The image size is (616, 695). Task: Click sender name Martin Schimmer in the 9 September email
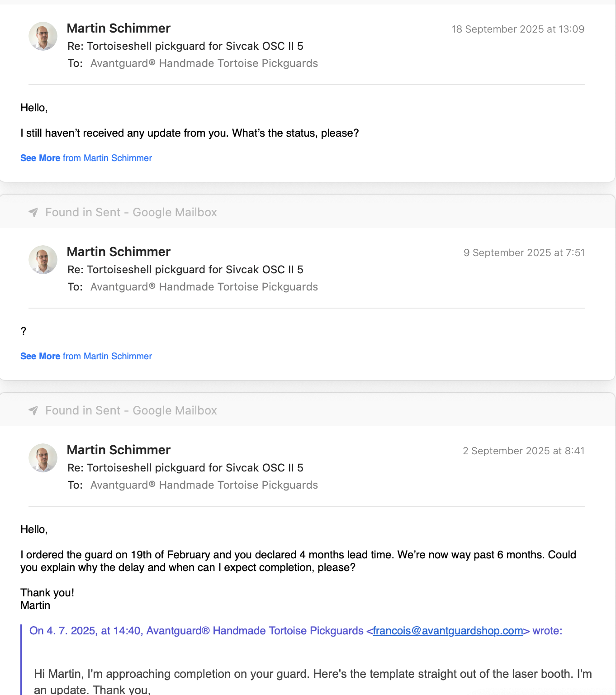pyautogui.click(x=118, y=252)
